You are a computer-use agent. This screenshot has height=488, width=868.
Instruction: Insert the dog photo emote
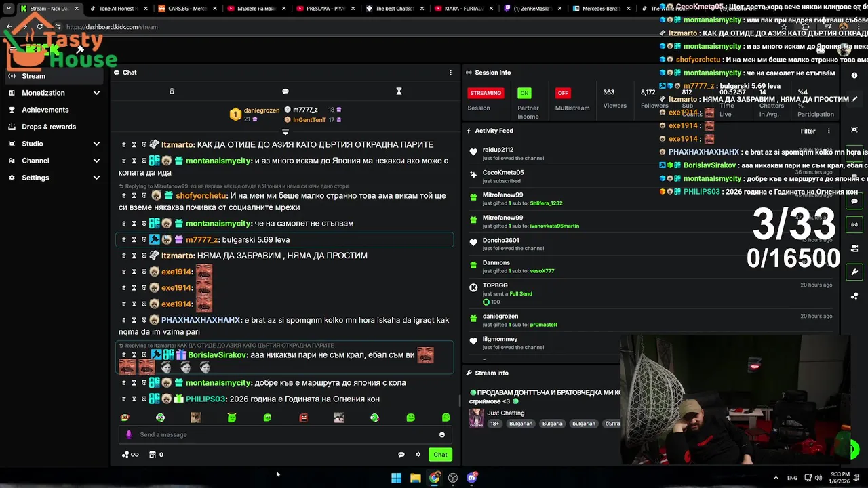[196, 418]
